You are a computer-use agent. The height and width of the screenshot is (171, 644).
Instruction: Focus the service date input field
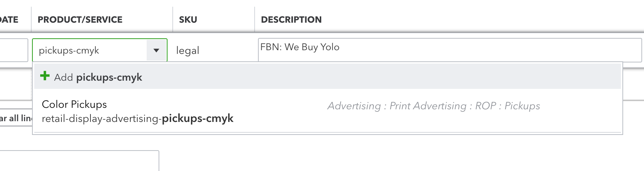pyautogui.click(x=13, y=50)
